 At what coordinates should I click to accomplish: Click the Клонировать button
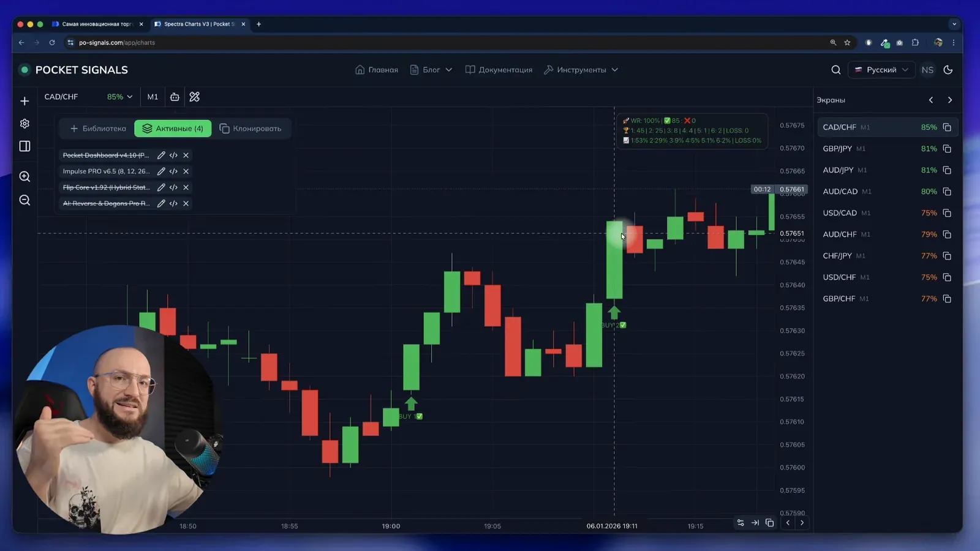251,129
